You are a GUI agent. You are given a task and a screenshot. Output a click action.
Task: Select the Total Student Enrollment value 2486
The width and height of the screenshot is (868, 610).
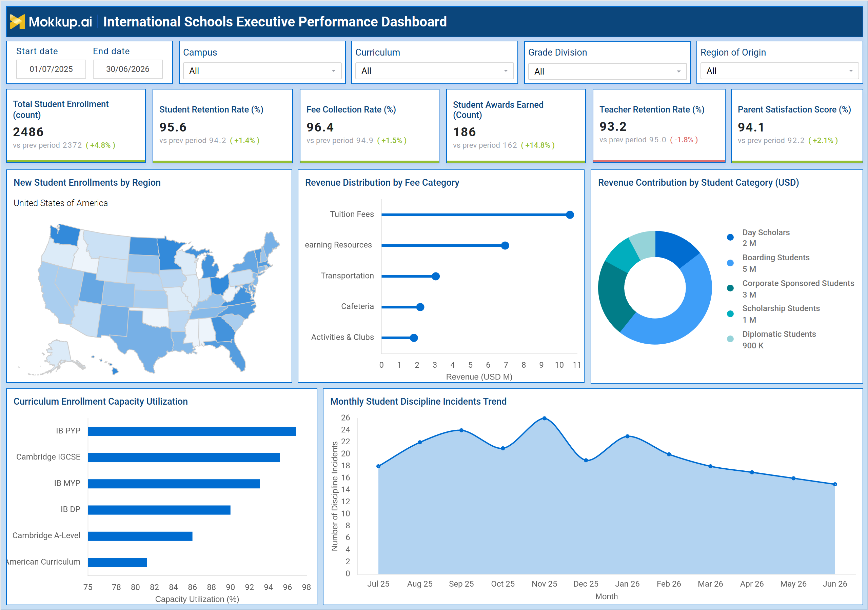coord(28,132)
